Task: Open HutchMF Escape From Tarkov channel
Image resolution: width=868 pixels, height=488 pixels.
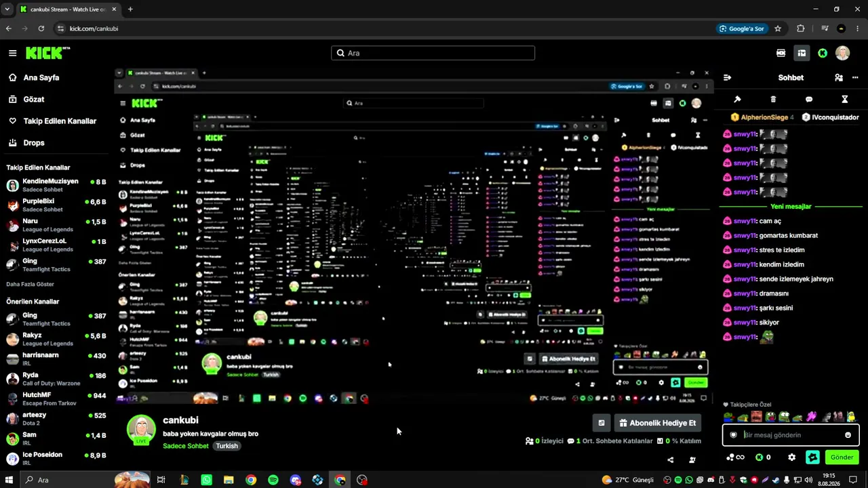Action: click(56, 399)
